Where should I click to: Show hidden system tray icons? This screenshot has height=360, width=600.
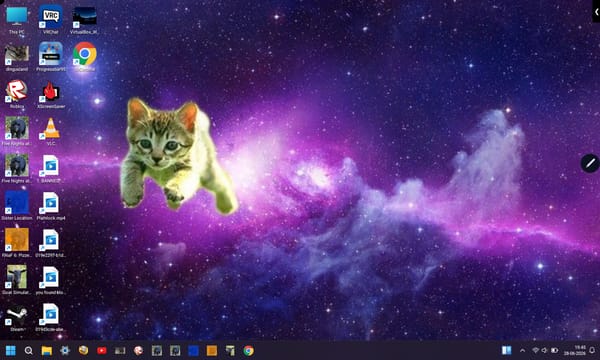(522, 350)
